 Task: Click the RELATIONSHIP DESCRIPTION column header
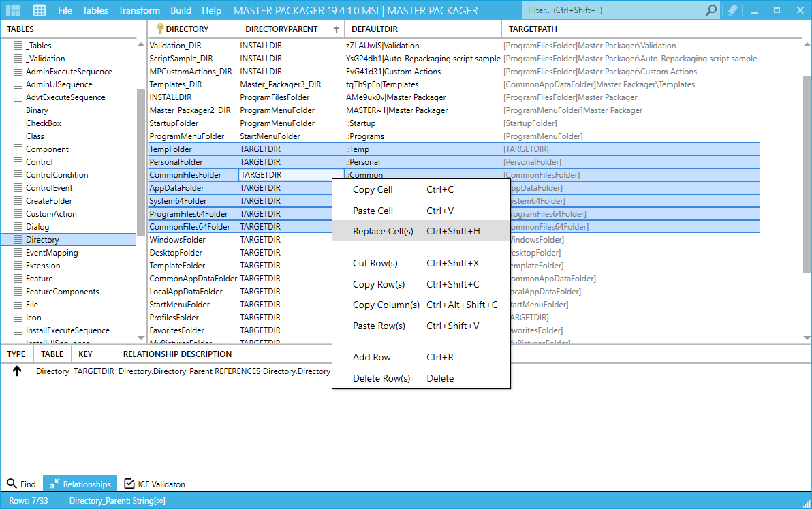[177, 354]
